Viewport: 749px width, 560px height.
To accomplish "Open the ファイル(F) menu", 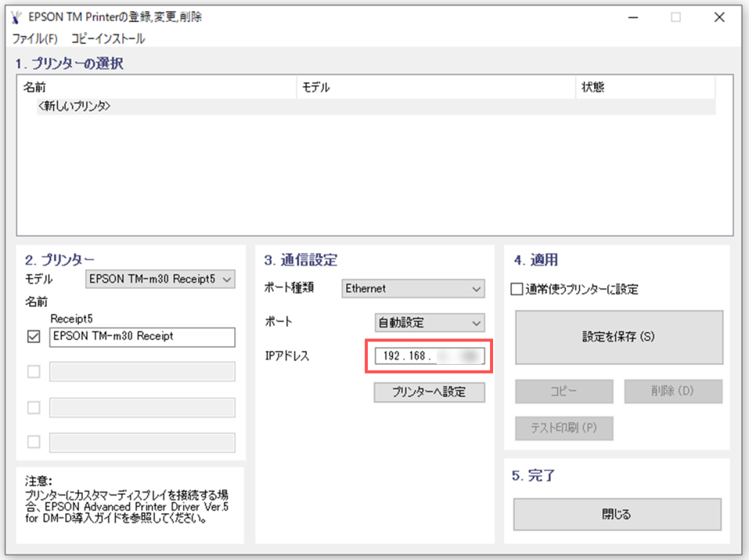I will coord(35,39).
